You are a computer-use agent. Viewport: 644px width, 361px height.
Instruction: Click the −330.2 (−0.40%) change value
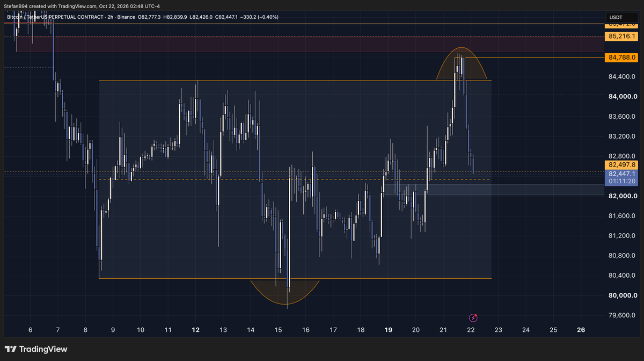pyautogui.click(x=259, y=17)
